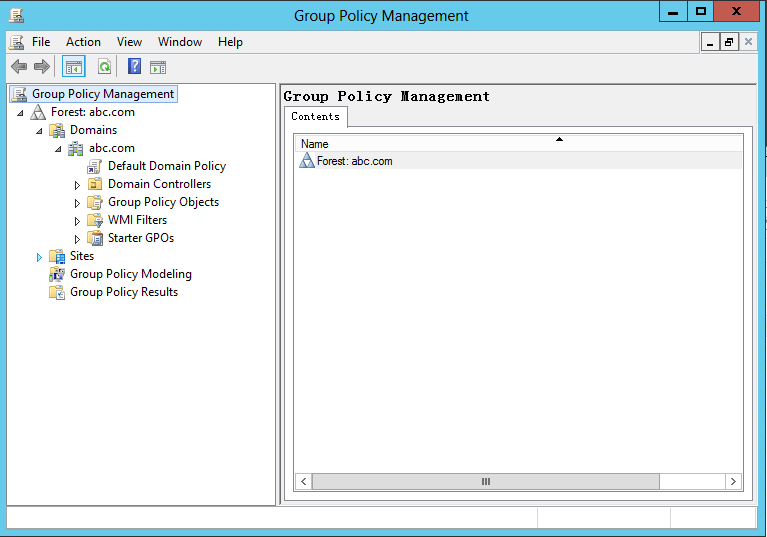Select Default Domain Policy label
Viewport: 767px width, 537px height.
click(167, 166)
